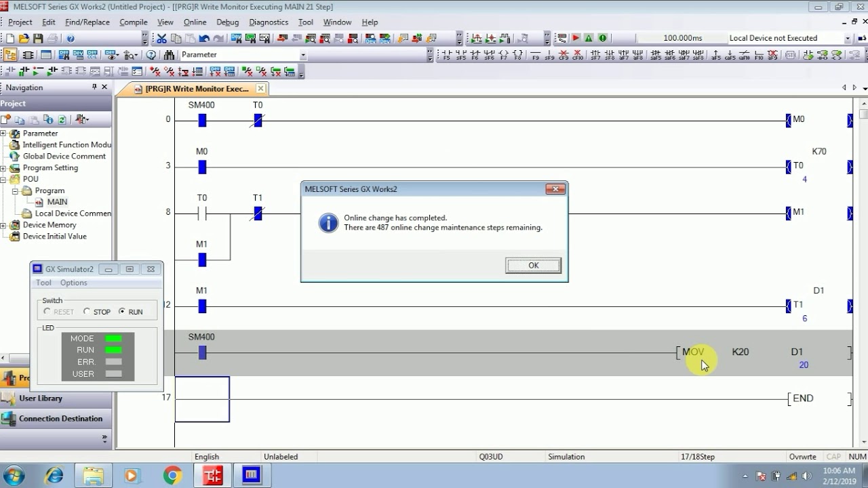This screenshot has width=868, height=488.
Task: Open the Online menu
Action: click(195, 22)
